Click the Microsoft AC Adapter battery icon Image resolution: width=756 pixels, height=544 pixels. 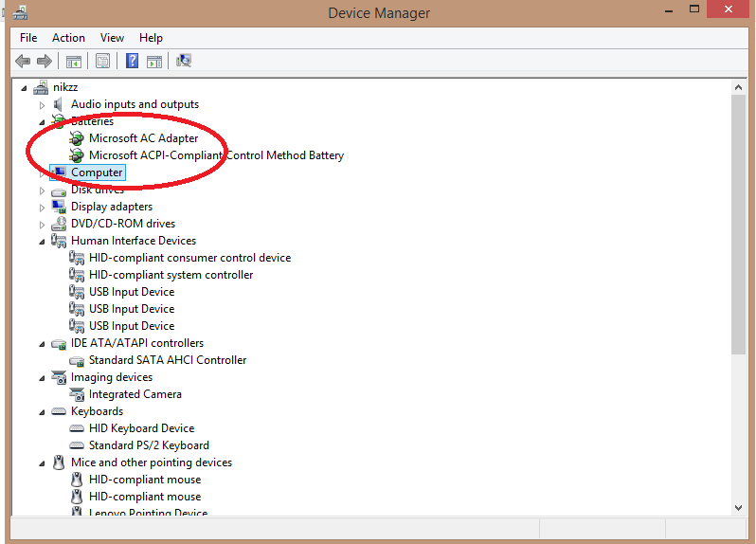(x=77, y=138)
